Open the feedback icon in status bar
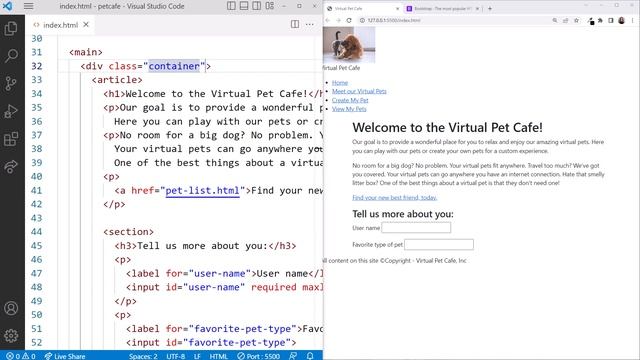 coord(293,356)
